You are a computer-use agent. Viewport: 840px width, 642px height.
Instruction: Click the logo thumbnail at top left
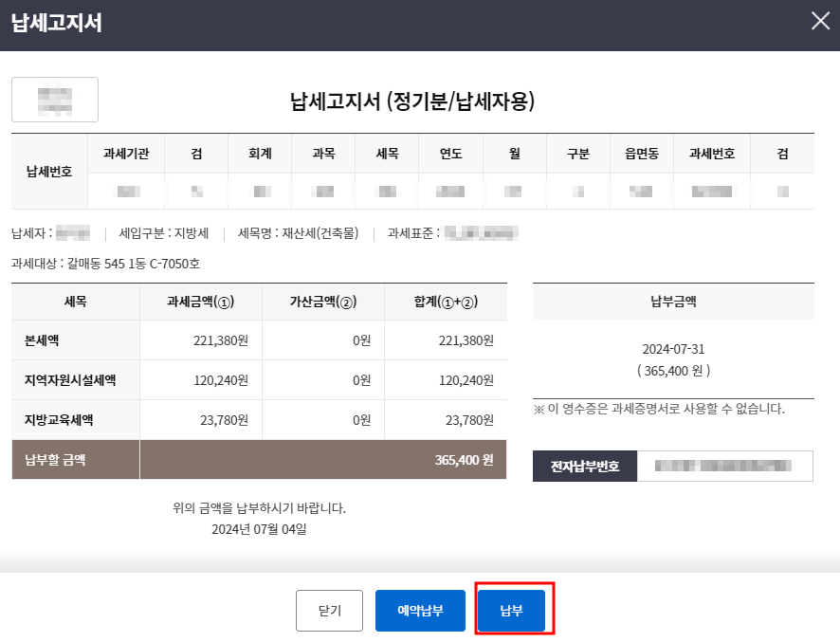[x=54, y=99]
